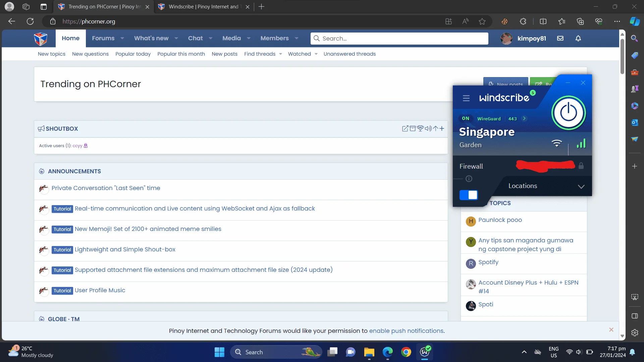Click the Windscribe signal strength bars

[581, 143]
